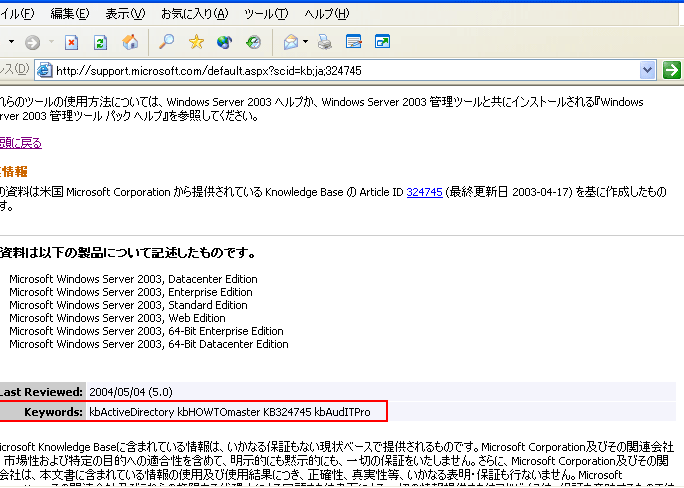Follow the Article ID 324745 link
This screenshot has height=488, width=684.
424,191
